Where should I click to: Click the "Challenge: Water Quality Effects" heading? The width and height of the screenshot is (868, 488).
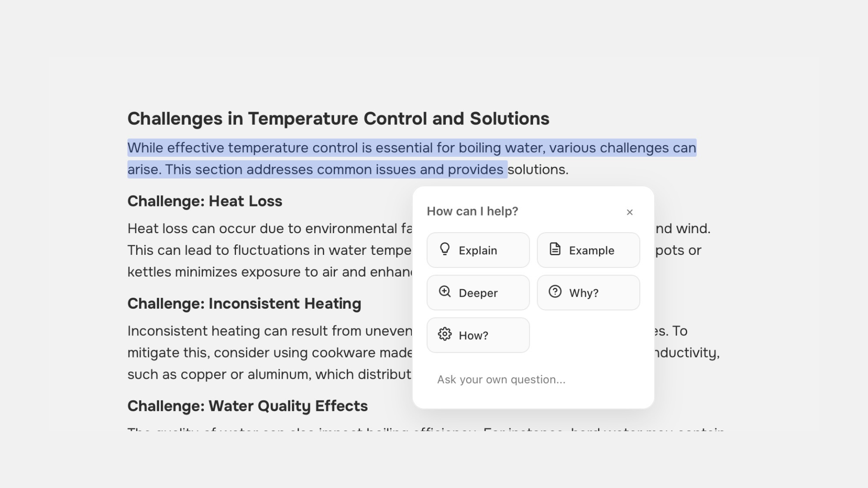pos(247,406)
